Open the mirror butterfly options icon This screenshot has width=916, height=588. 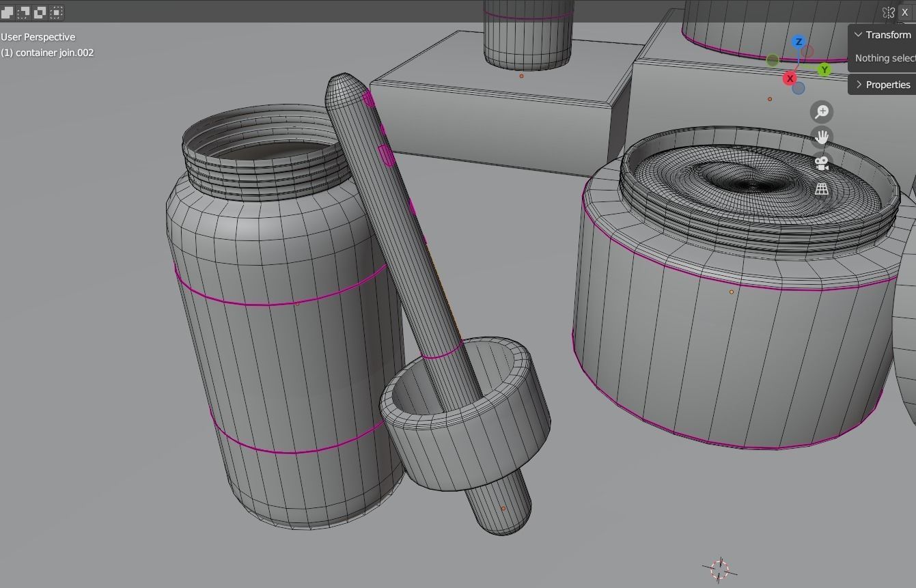point(888,12)
